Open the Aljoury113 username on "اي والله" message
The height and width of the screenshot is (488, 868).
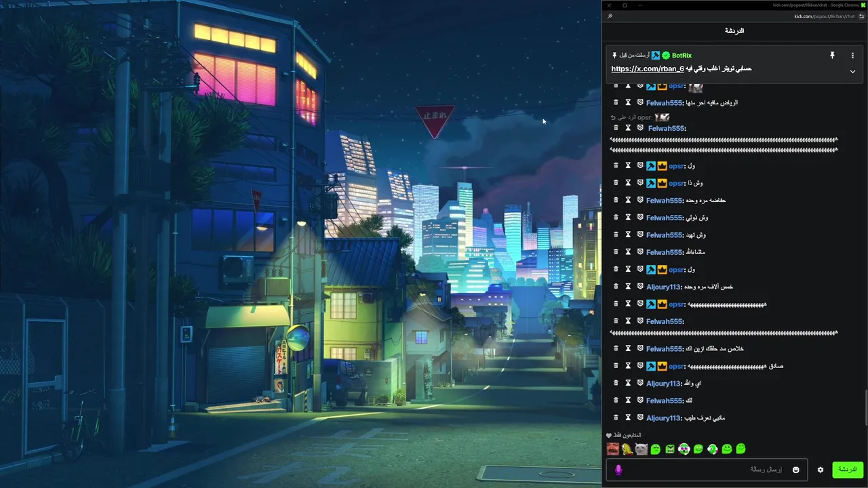point(663,384)
